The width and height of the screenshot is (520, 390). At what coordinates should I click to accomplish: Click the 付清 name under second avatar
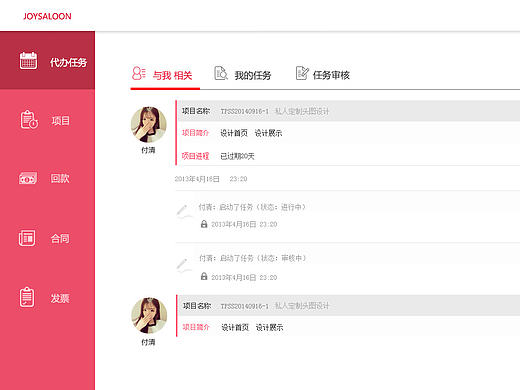pos(148,342)
